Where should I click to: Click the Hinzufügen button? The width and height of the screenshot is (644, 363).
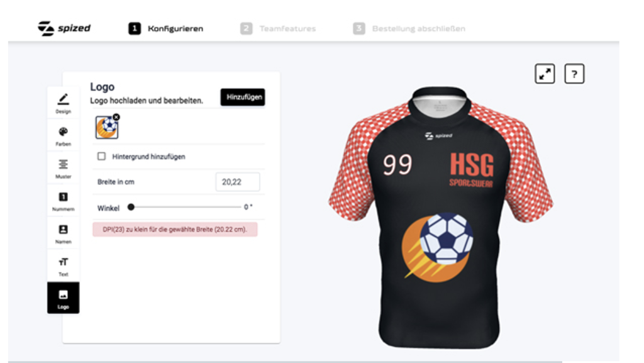click(x=243, y=97)
